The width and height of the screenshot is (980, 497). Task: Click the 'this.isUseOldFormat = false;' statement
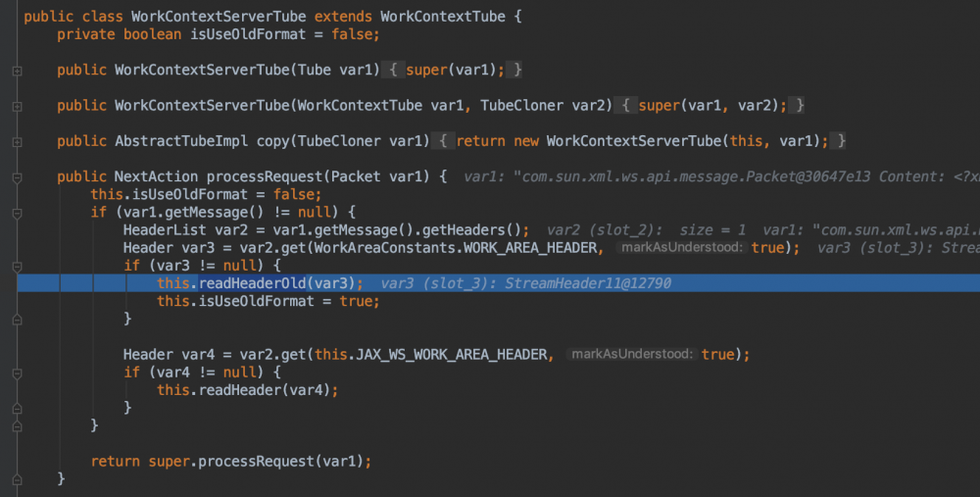point(206,194)
